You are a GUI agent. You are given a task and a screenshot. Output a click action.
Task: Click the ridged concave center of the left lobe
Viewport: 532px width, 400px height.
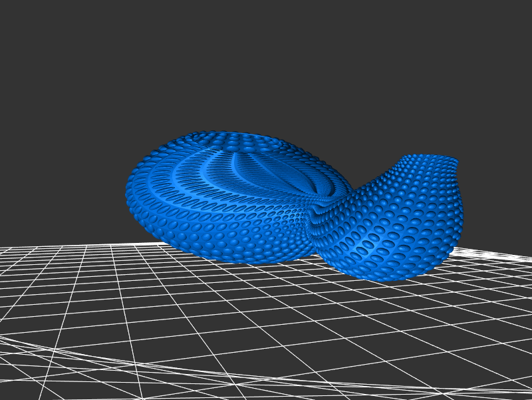266,174
